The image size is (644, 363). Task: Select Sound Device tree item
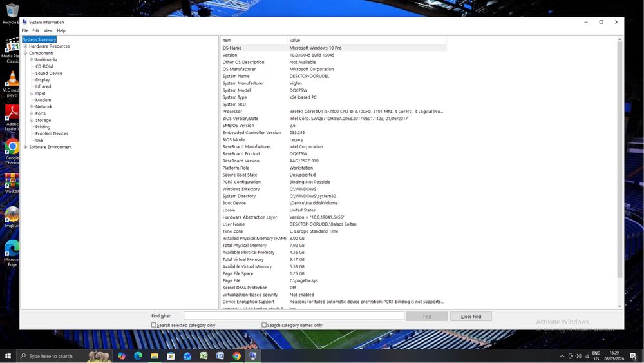(48, 73)
